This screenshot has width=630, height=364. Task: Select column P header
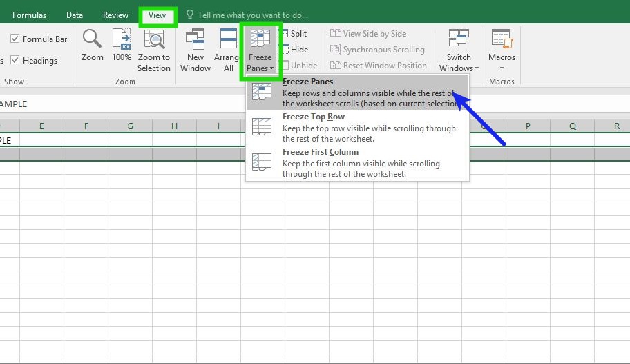click(x=528, y=126)
